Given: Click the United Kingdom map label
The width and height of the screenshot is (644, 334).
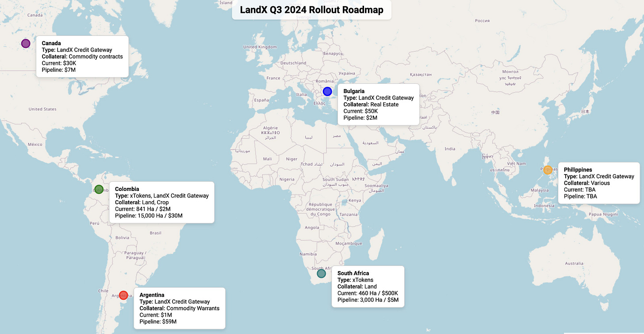Looking at the screenshot, I should pyautogui.click(x=260, y=47).
